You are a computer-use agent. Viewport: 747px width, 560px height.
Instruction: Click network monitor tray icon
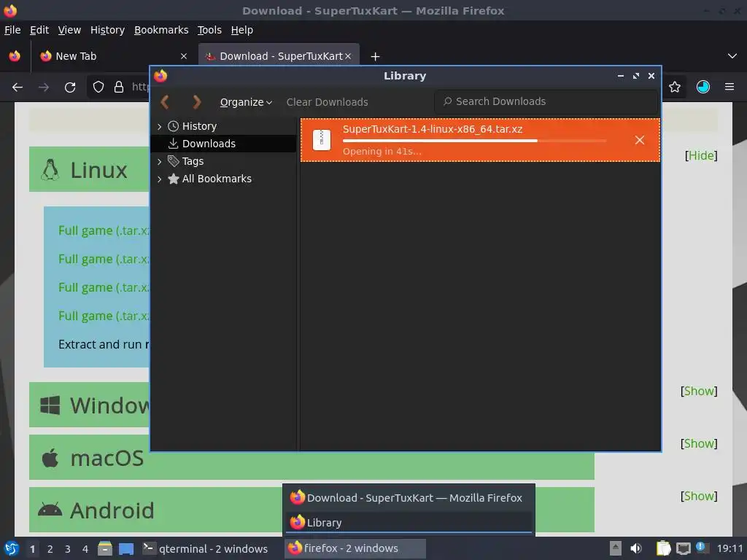pos(683,548)
